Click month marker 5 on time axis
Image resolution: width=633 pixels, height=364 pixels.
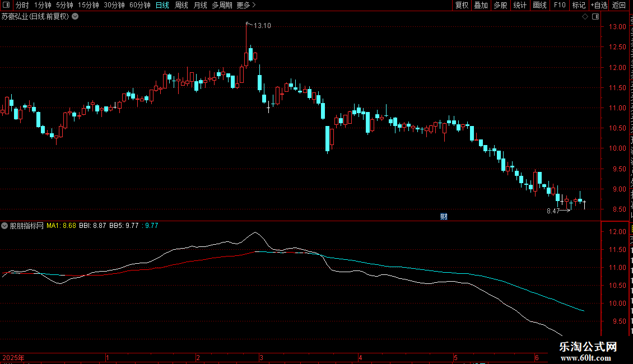pyautogui.click(x=455, y=357)
